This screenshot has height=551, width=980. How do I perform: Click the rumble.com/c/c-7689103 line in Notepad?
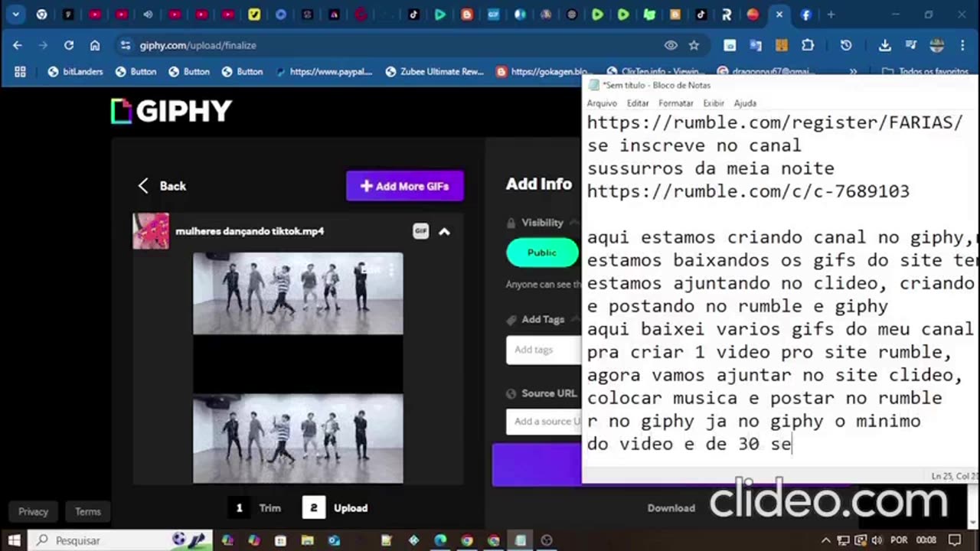click(x=748, y=191)
